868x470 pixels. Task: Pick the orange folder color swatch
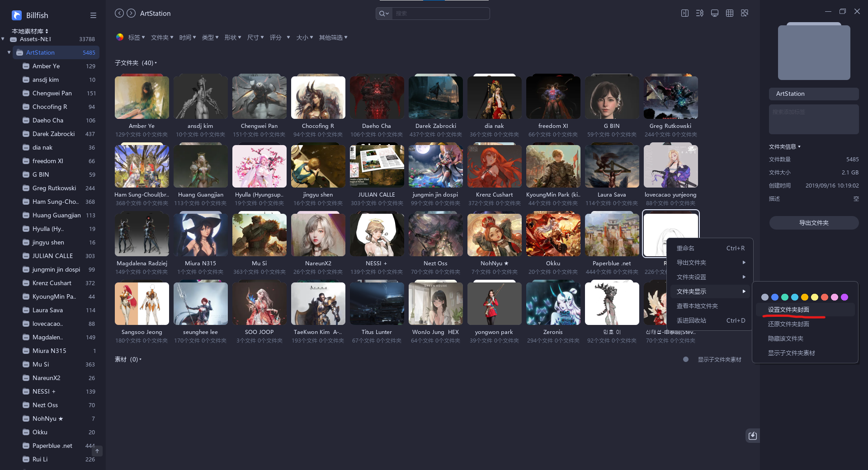[x=805, y=297]
